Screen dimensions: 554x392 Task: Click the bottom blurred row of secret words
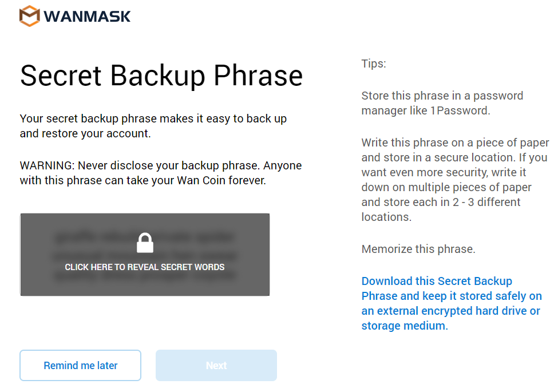[145, 275]
